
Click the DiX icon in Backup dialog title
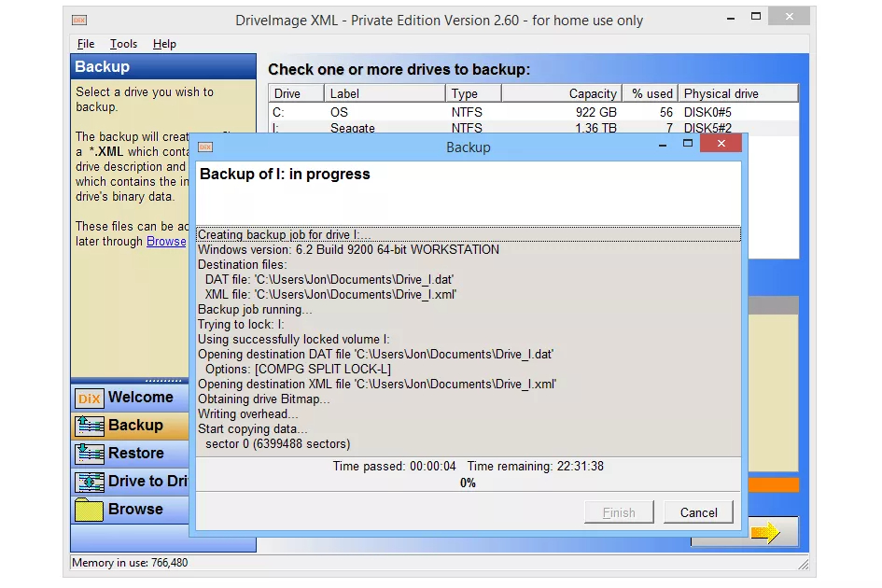[x=205, y=147]
